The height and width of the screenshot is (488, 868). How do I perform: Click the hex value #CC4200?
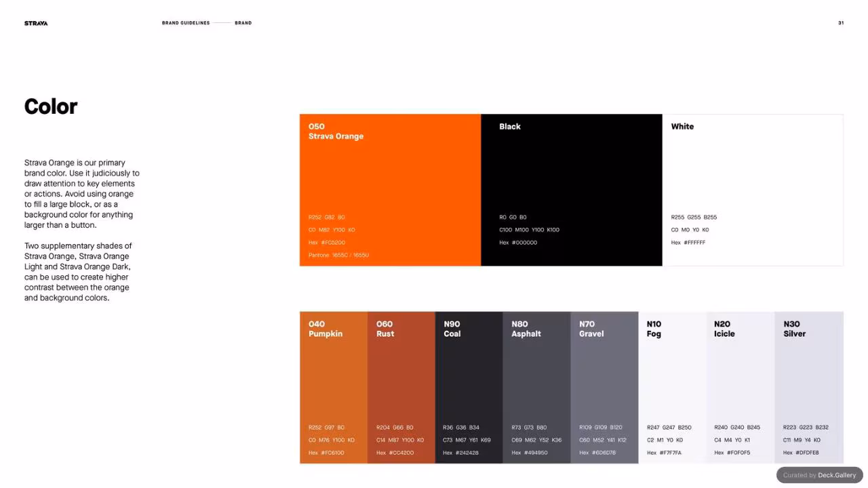coord(401,453)
